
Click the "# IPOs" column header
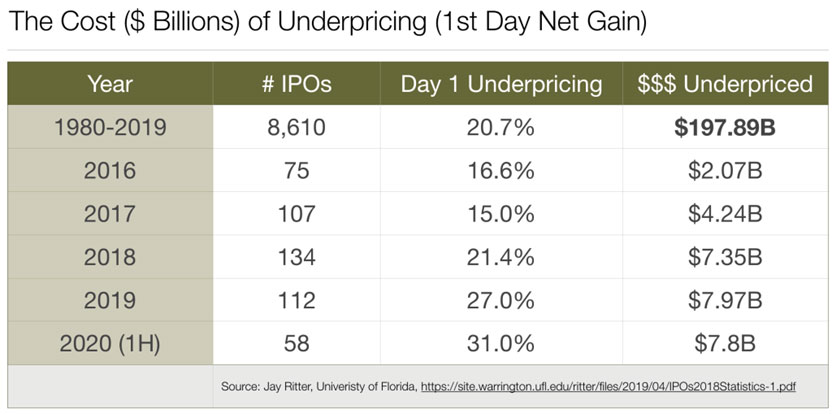click(x=297, y=84)
